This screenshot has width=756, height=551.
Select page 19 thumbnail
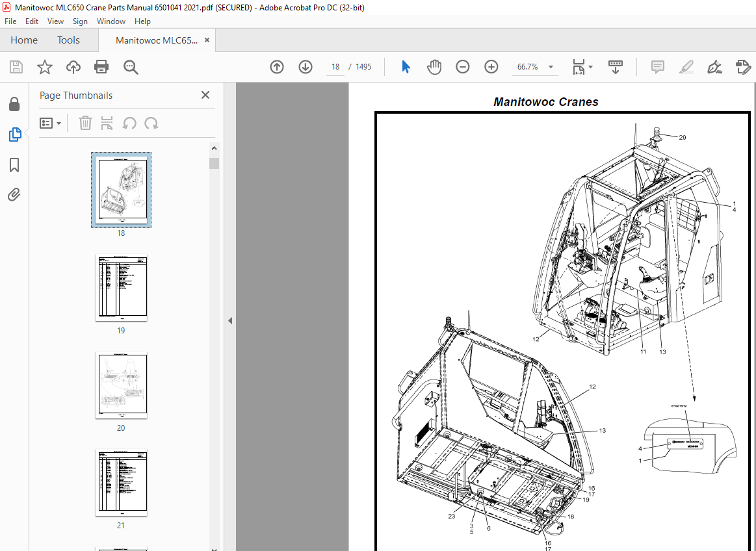point(121,288)
